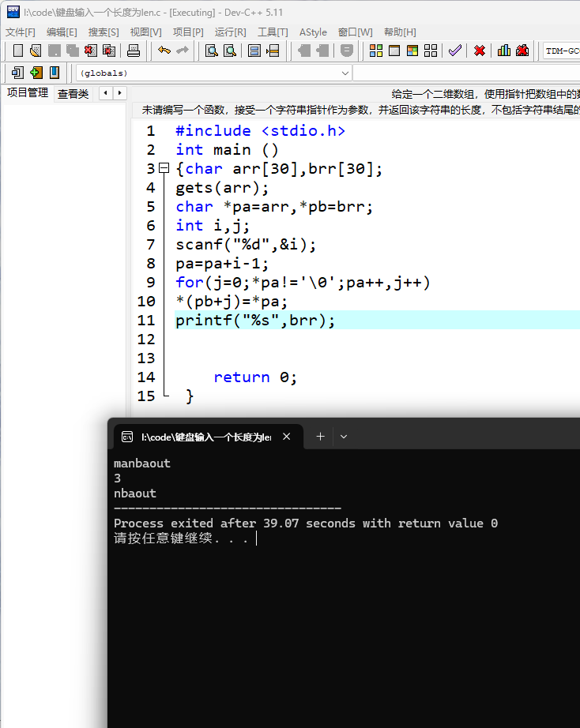Screen dimensions: 580x728
Task: Click the line gets(arr);
Action: [x=222, y=188]
